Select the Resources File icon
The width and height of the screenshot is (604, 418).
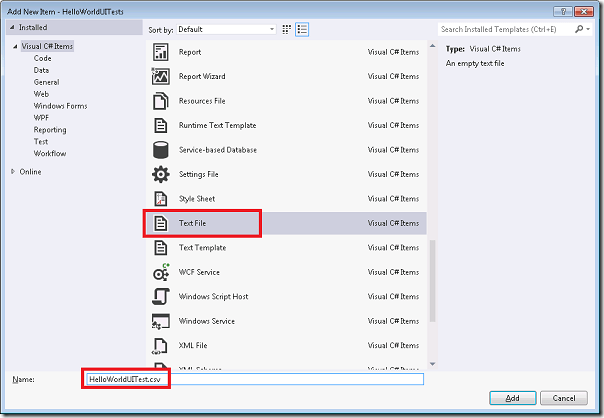pos(161,101)
